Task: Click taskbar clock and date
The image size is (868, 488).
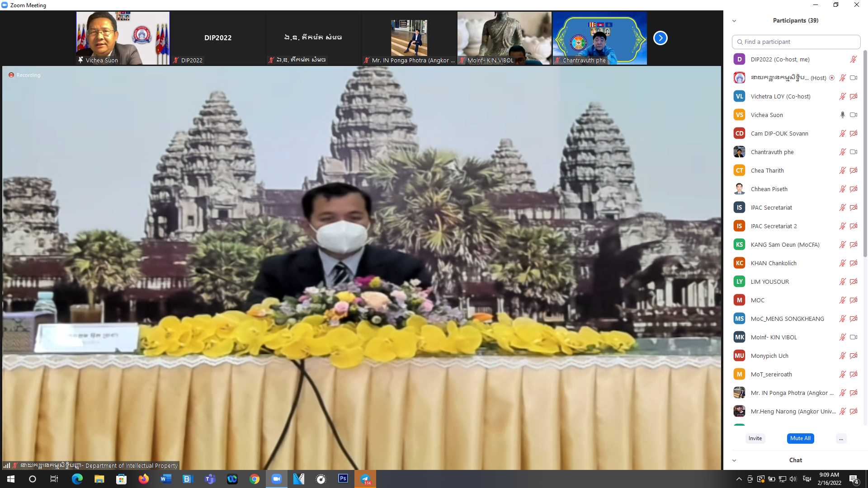Action: (x=829, y=479)
